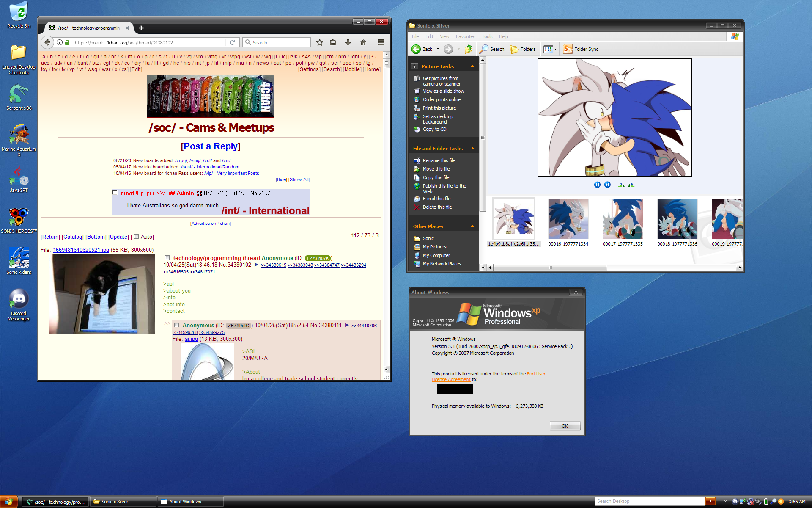Check the moot Admin post checkbox
The width and height of the screenshot is (812, 508).
coord(115,193)
